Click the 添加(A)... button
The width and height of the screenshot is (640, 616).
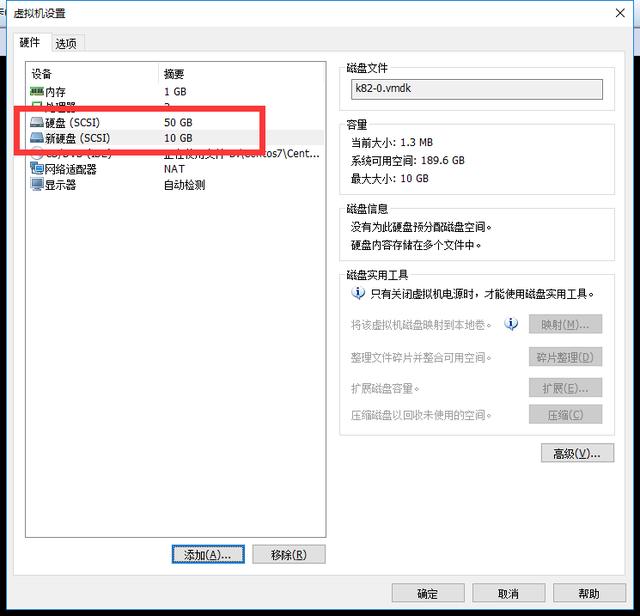pos(208,554)
